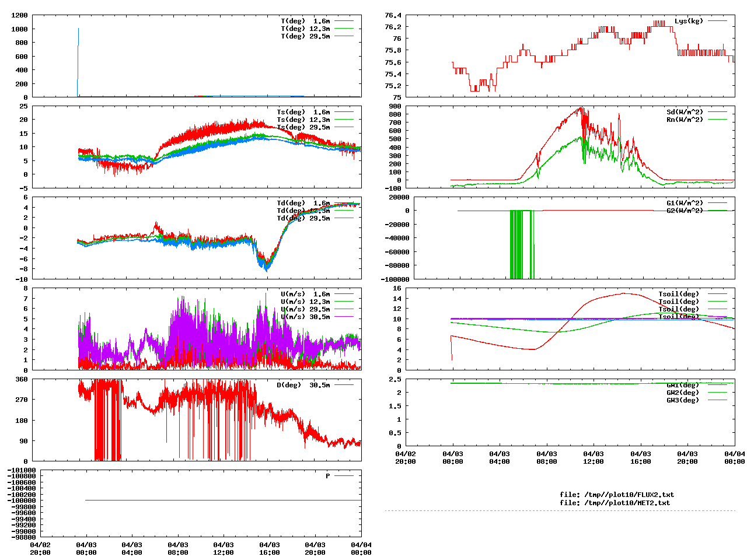Viewport: 747px width, 560px height.
Task: Click the "D(deg) 30.5m" legend label
Action: tap(303, 385)
